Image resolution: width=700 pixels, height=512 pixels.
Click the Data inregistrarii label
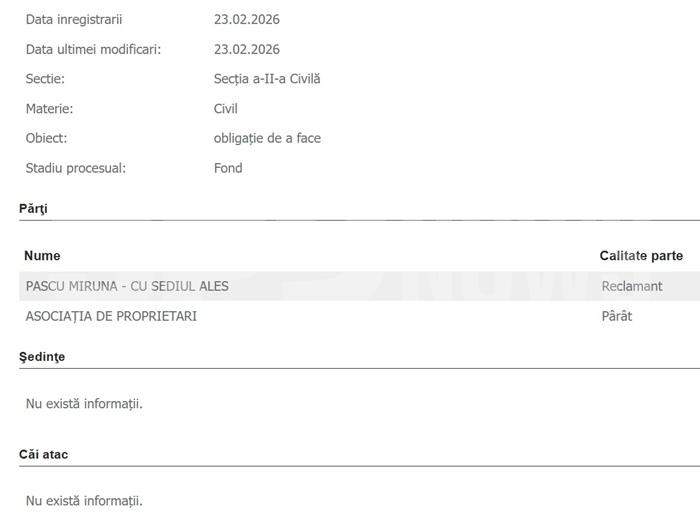[x=74, y=19]
